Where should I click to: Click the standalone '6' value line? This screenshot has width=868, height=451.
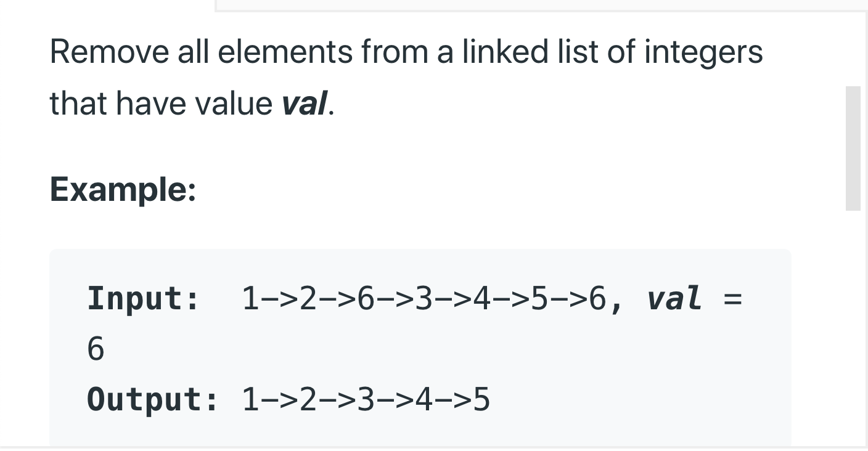coord(96,349)
